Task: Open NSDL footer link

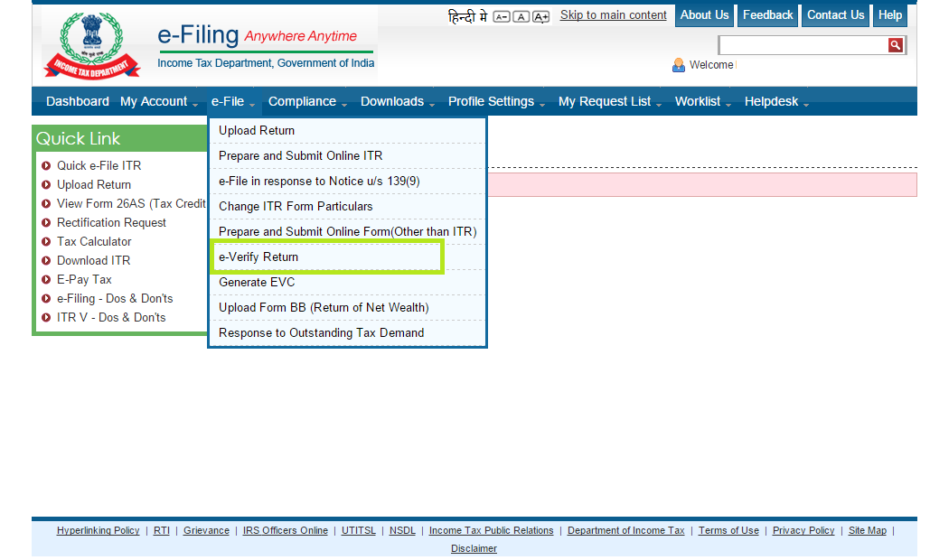Action: click(402, 531)
